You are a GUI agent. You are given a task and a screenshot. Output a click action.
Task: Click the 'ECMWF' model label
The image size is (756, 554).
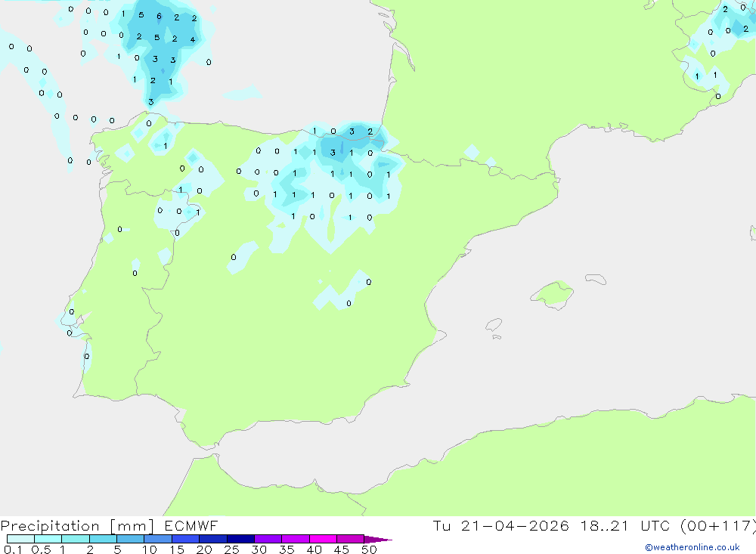[191, 525]
